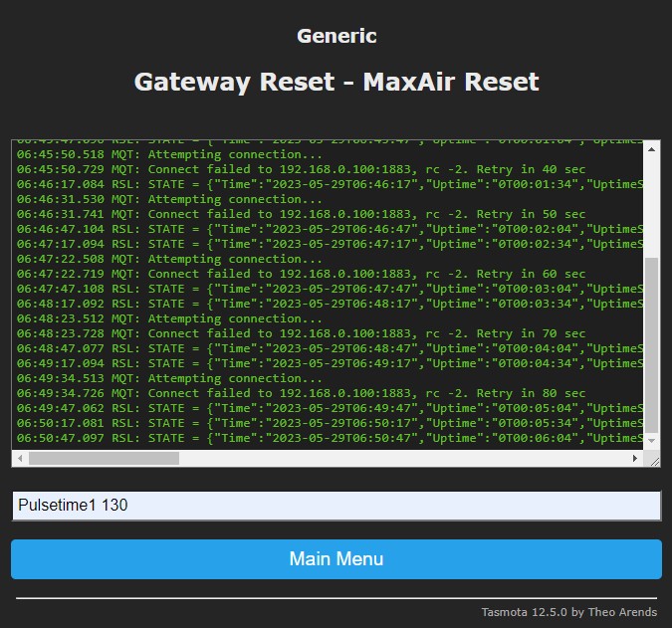Click the log line reporting Retry in 40 sec
This screenshot has height=628, width=672.
pyautogui.click(x=301, y=169)
